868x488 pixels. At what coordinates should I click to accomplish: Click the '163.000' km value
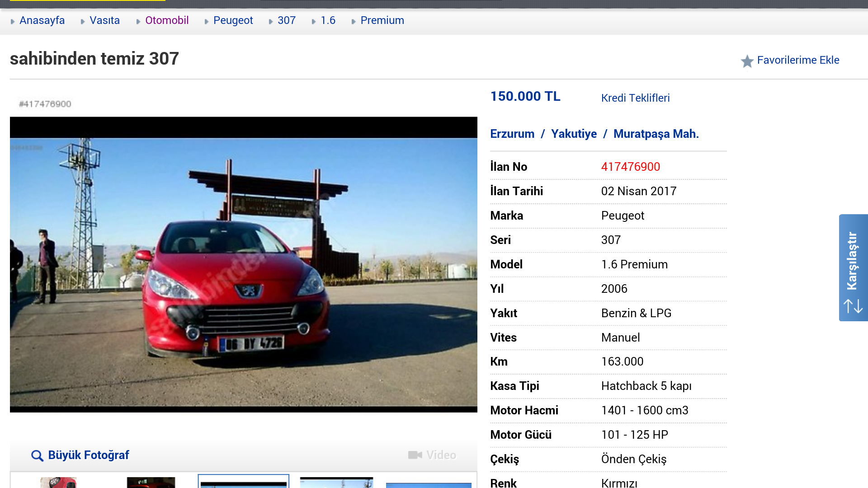click(x=622, y=361)
